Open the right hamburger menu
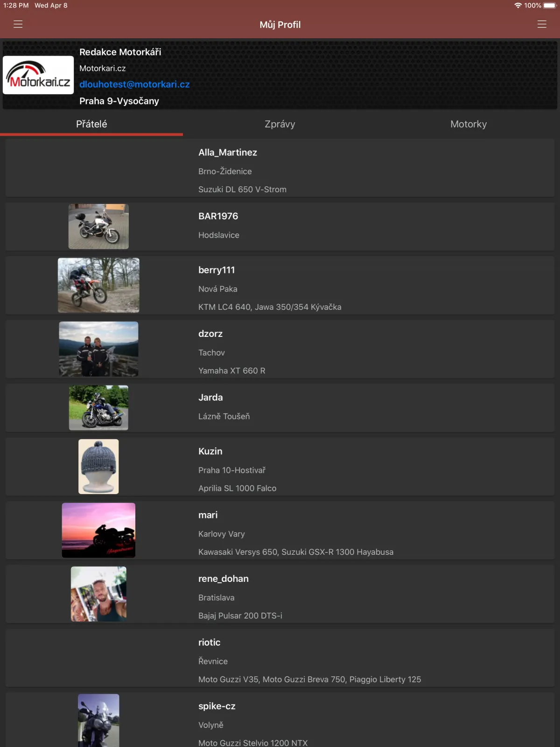This screenshot has width=560, height=747. [x=542, y=24]
